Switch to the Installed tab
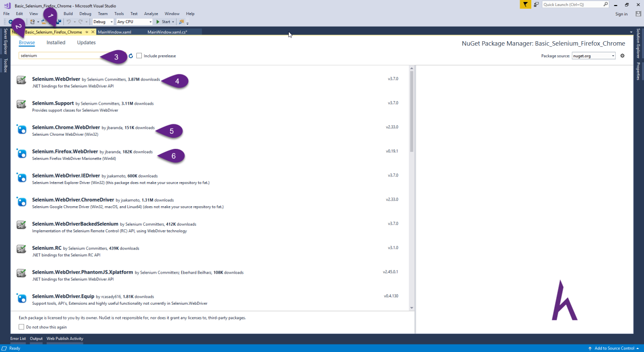 tap(56, 43)
